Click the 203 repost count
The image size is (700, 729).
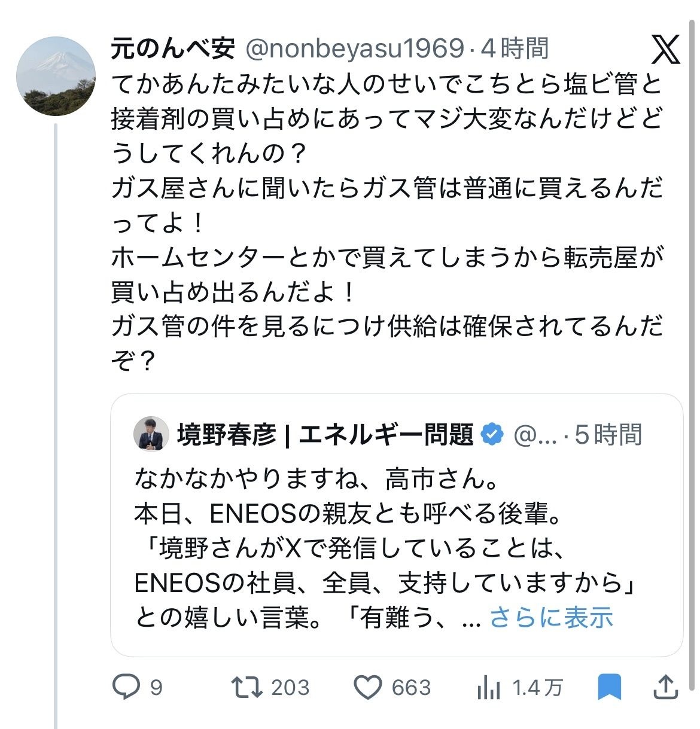(x=290, y=688)
